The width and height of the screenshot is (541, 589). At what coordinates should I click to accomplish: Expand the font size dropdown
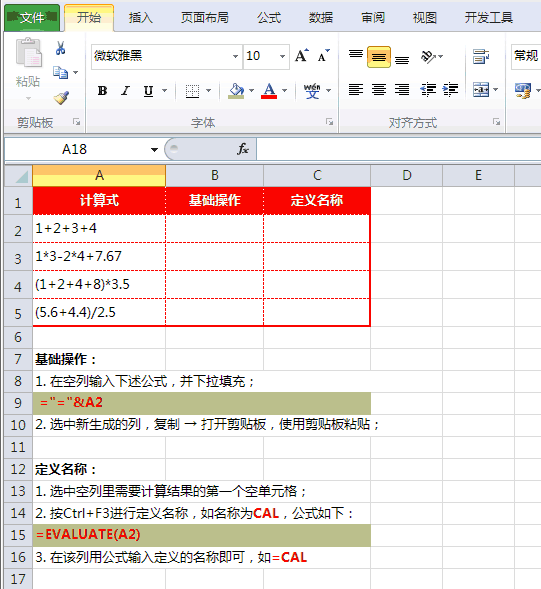[283, 56]
